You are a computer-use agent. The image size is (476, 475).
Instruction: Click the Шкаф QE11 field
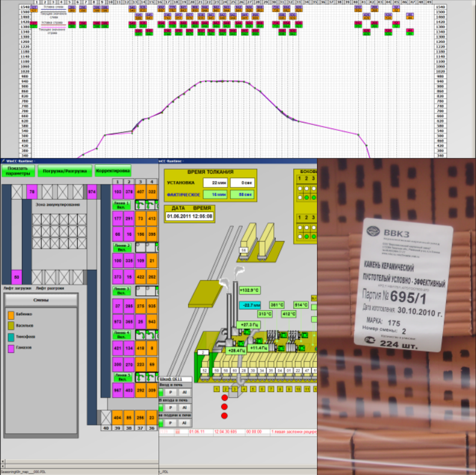pyautogui.click(x=175, y=379)
